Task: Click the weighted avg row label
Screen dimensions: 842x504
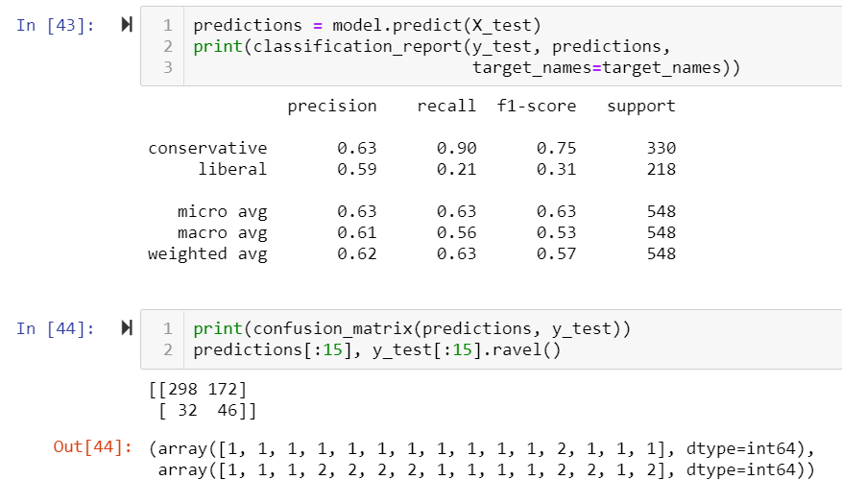Action: tap(207, 253)
